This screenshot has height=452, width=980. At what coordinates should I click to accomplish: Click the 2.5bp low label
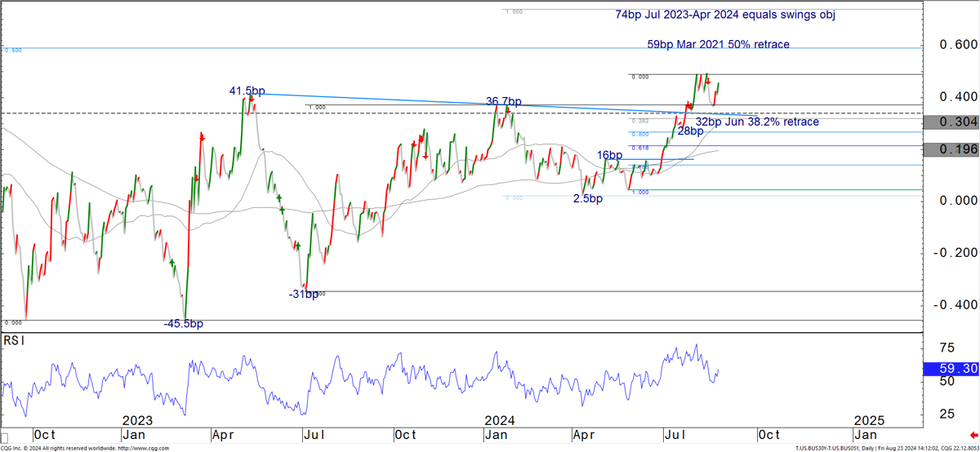pos(587,199)
